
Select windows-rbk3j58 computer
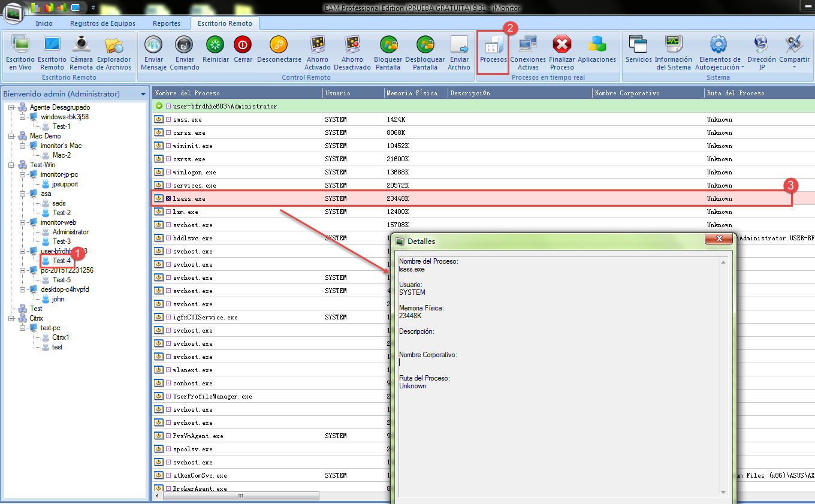pyautogui.click(x=64, y=117)
